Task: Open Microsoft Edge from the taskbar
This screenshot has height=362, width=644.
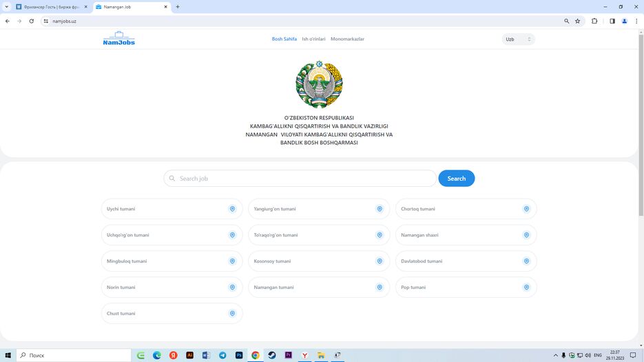Action: click(157, 355)
